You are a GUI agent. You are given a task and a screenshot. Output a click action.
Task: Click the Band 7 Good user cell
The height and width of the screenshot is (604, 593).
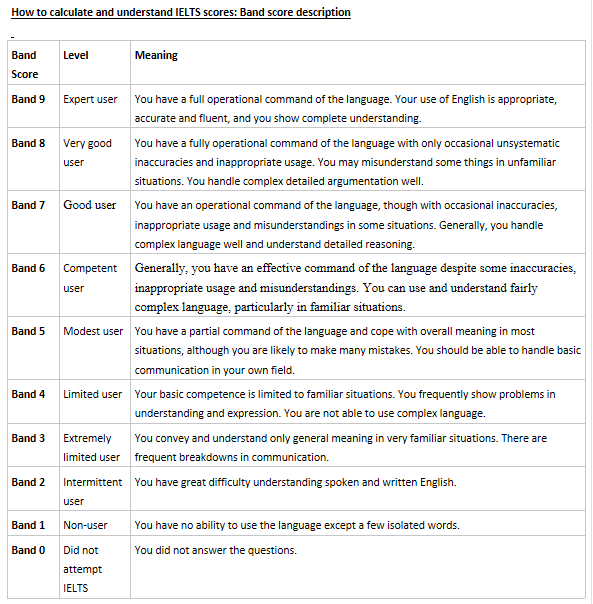[x=95, y=222]
